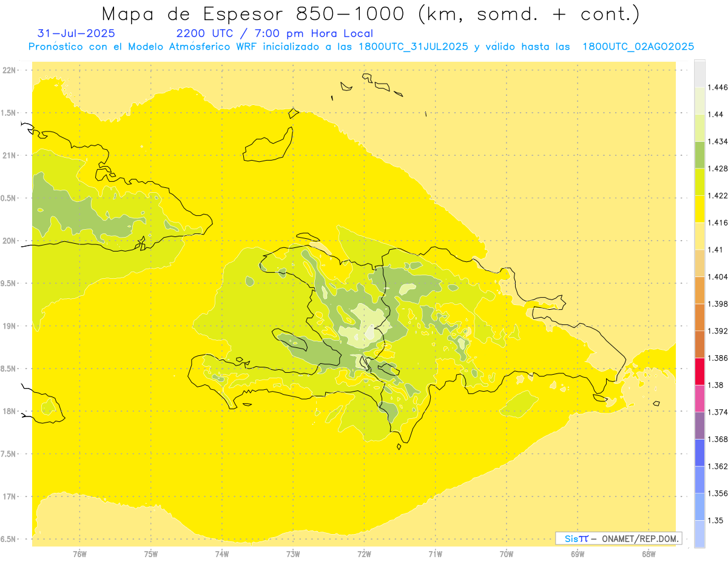Image resolution: width=728 pixels, height=562 pixels.
Task: Click the date label '31-Jul-2025'
Action: [76, 33]
